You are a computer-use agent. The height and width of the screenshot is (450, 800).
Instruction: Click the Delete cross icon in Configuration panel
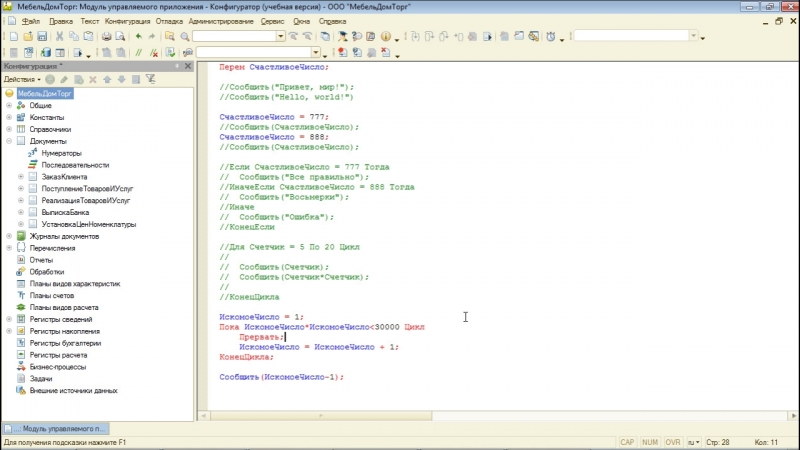point(92,79)
